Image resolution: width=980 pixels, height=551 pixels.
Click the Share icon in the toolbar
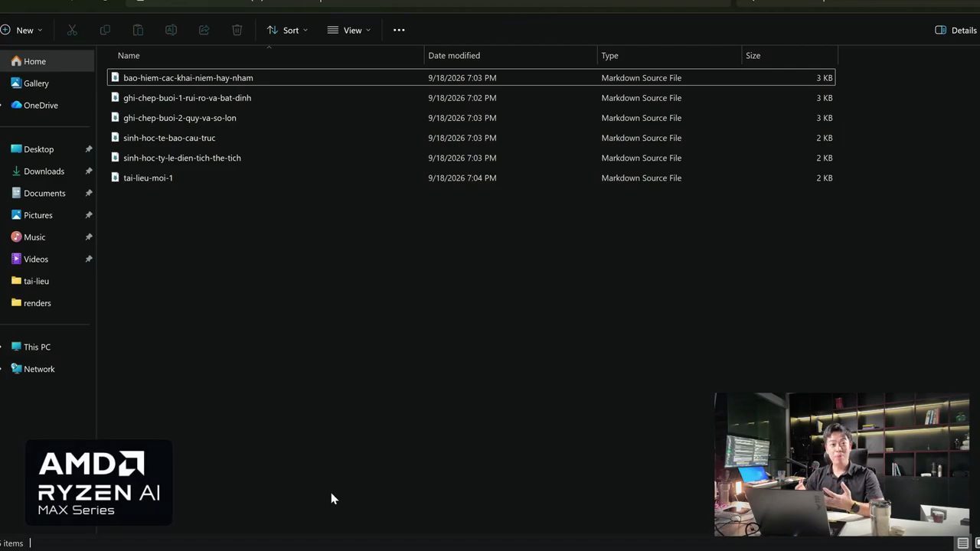click(x=204, y=30)
